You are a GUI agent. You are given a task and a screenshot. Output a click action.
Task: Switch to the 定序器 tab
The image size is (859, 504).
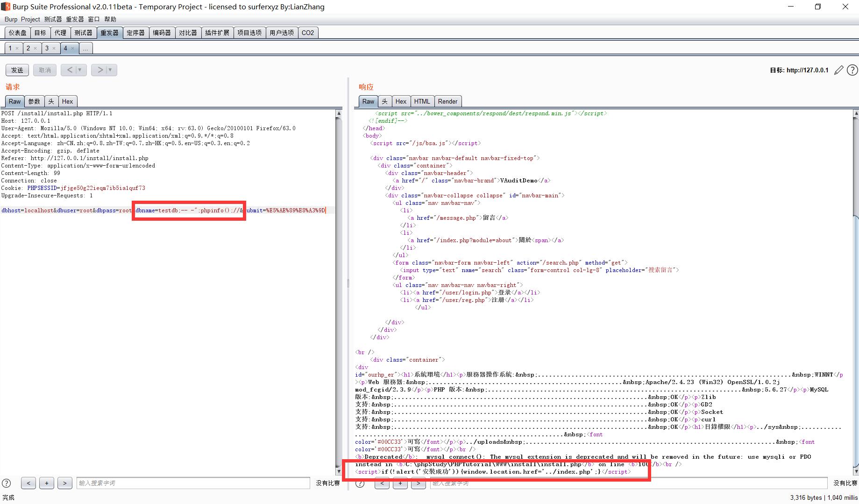coord(135,33)
